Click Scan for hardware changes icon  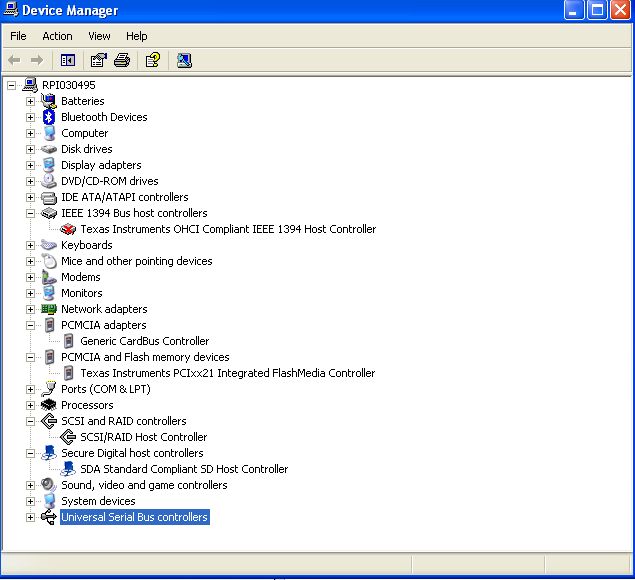(184, 60)
